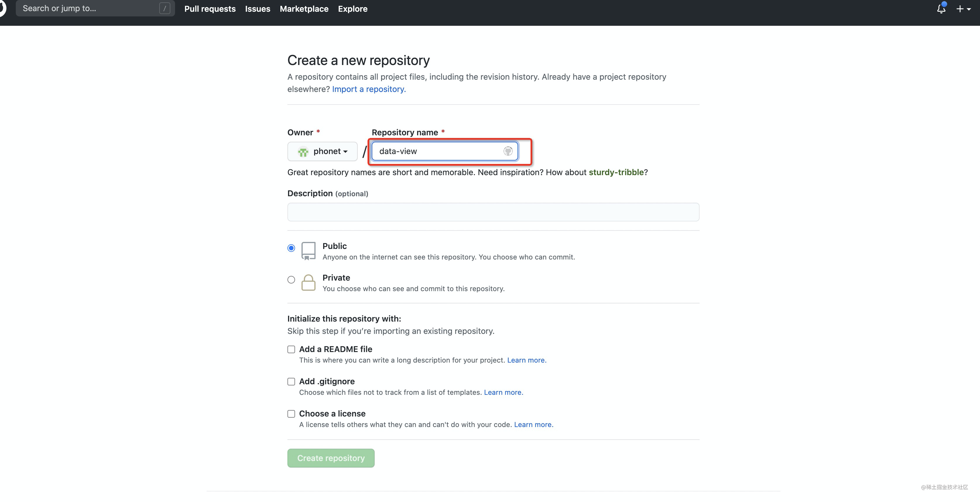Click the octocat icon inside repository name field
Image resolution: width=980 pixels, height=502 pixels.
[x=508, y=151]
